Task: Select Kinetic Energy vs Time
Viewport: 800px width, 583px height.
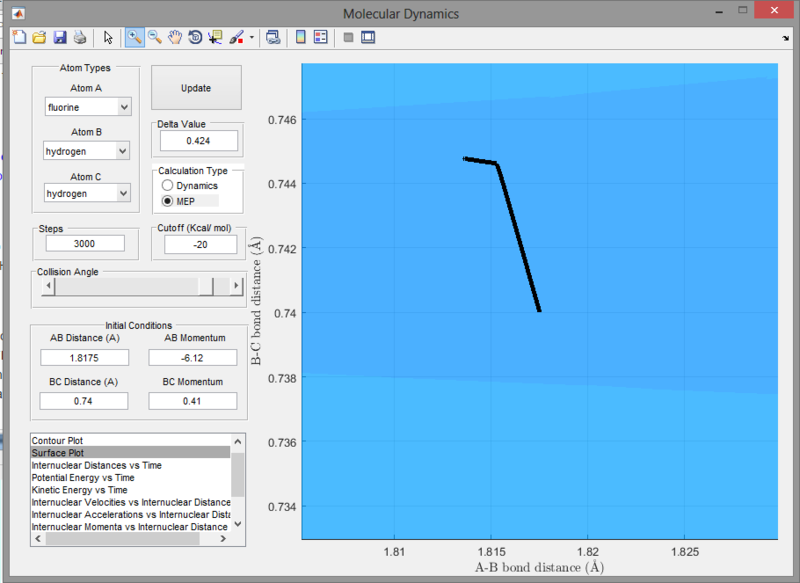Action: [131, 490]
